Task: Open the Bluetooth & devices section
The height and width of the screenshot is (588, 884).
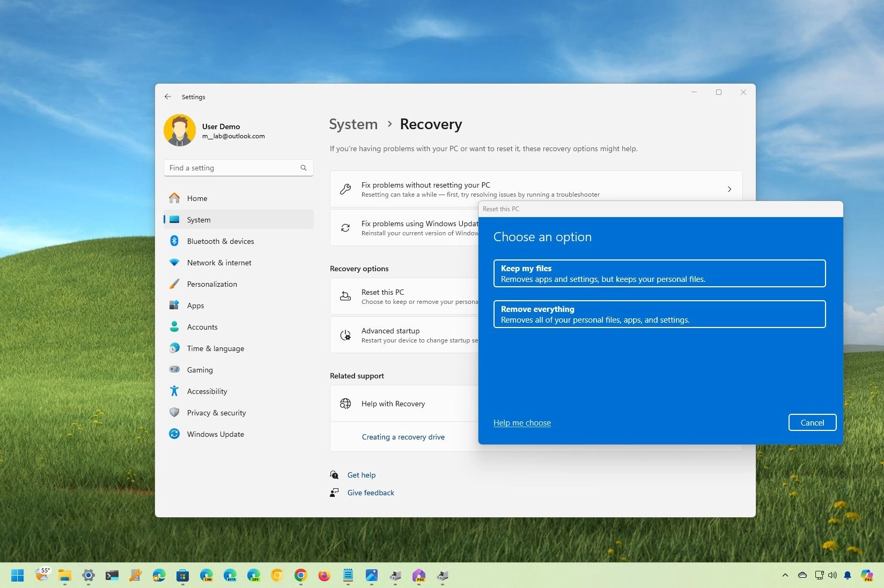Action: (220, 241)
